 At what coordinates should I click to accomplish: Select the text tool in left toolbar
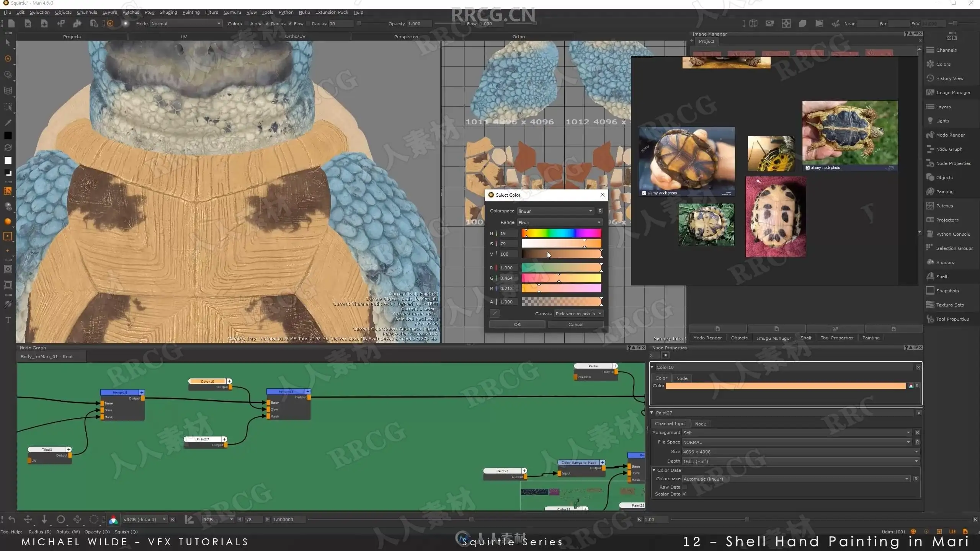tap(8, 320)
